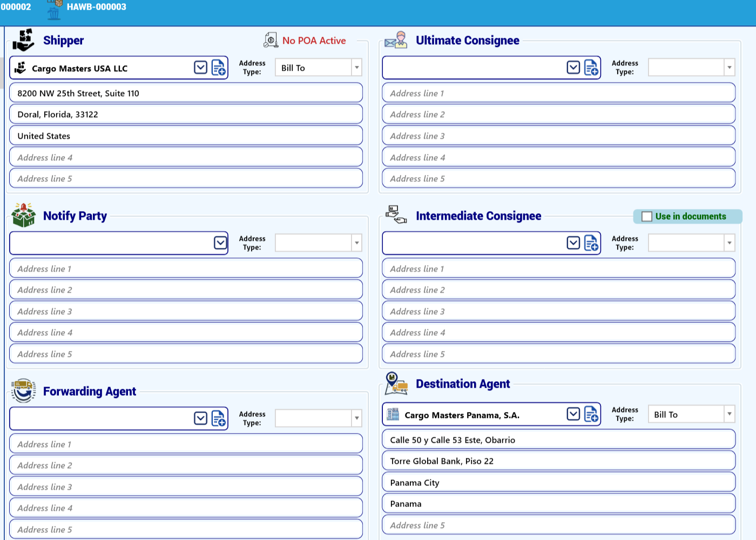Click Shipper address line 4 field

click(x=186, y=157)
